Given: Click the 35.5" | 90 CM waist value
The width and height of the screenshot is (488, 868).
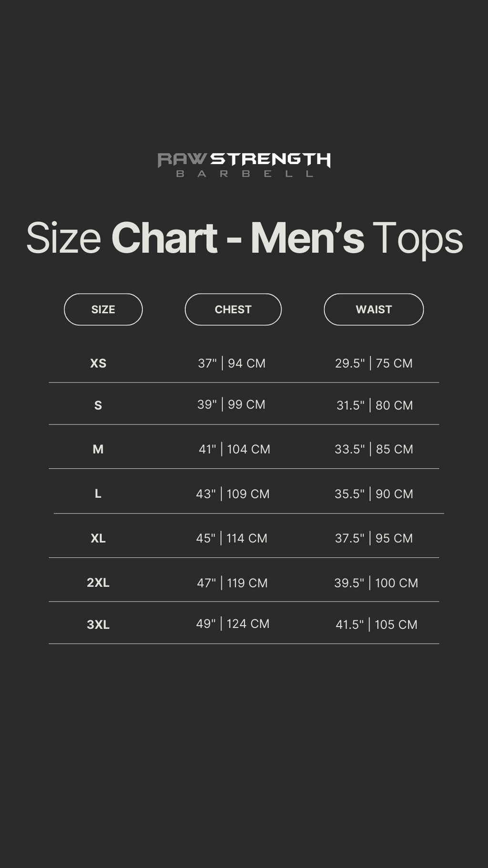Looking at the screenshot, I should click(374, 494).
